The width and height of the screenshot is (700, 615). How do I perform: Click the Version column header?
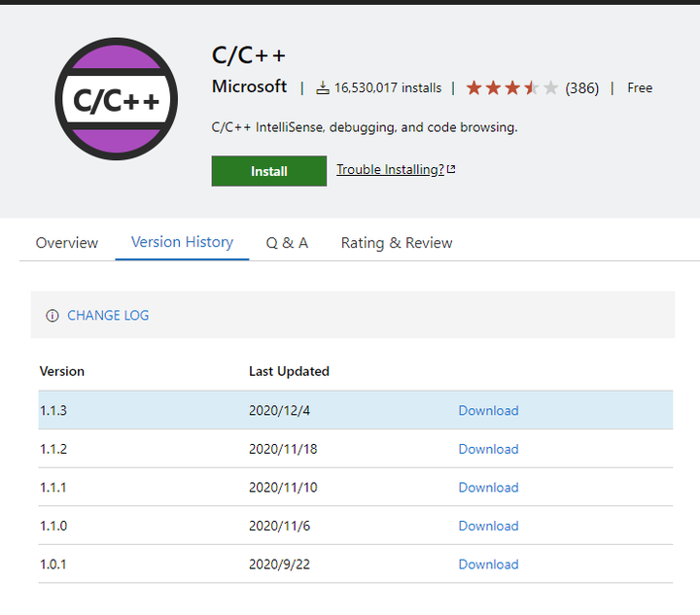click(x=61, y=371)
